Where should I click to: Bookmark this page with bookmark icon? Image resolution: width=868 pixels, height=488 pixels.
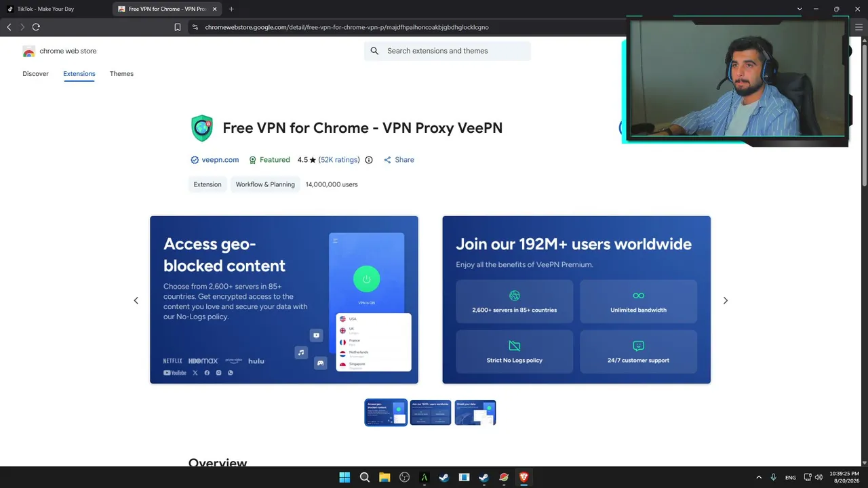[x=178, y=27]
